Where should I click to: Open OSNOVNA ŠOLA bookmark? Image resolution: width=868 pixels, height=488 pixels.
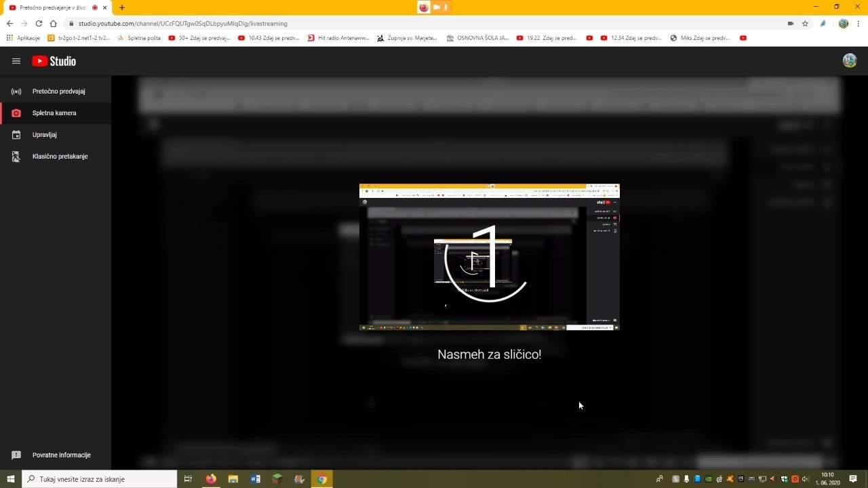pyautogui.click(x=478, y=38)
